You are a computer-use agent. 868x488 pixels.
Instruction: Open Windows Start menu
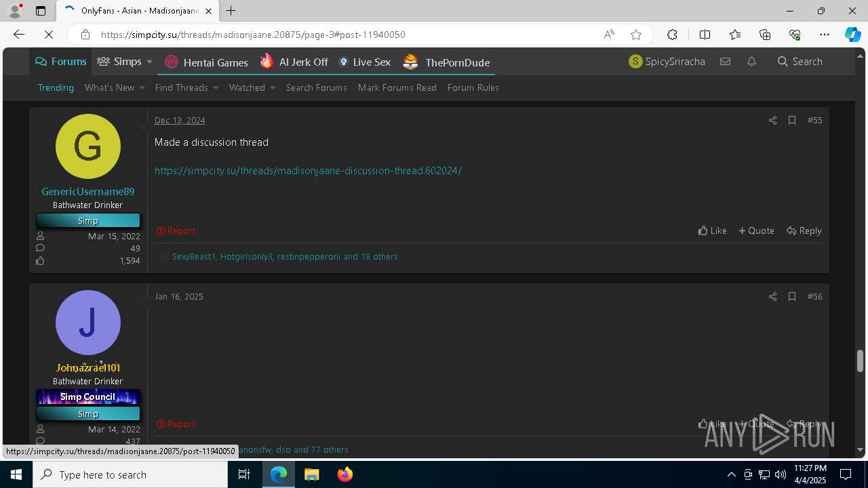[16, 474]
